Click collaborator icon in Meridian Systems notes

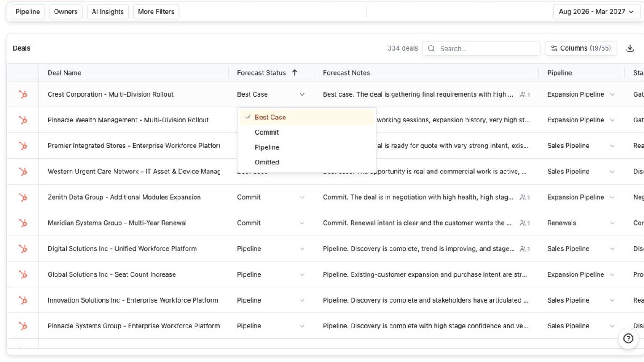pos(525,223)
